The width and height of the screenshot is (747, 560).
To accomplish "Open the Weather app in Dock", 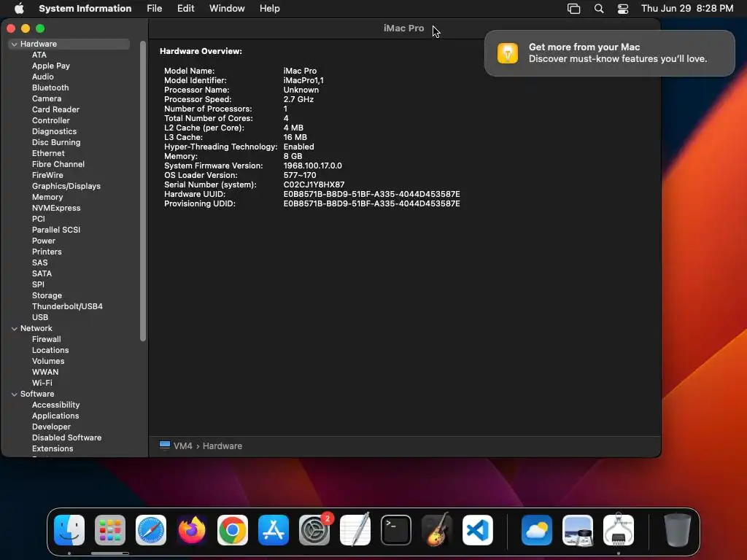I will (x=537, y=529).
